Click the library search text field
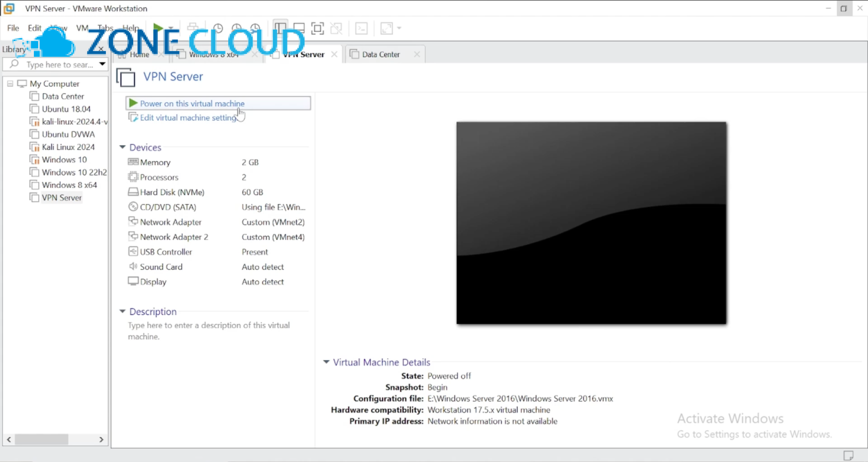Image resolution: width=868 pixels, height=462 pixels. coord(59,64)
